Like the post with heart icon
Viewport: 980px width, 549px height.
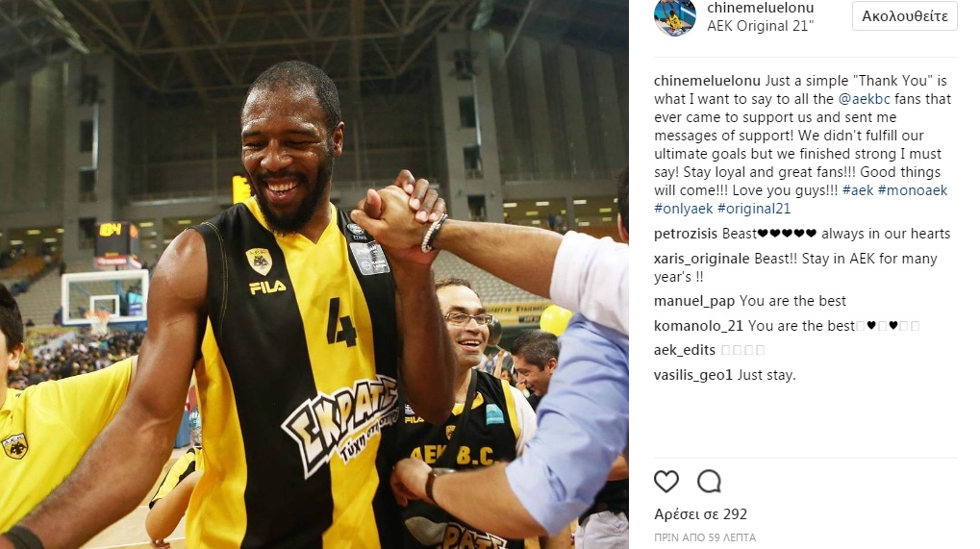click(666, 482)
